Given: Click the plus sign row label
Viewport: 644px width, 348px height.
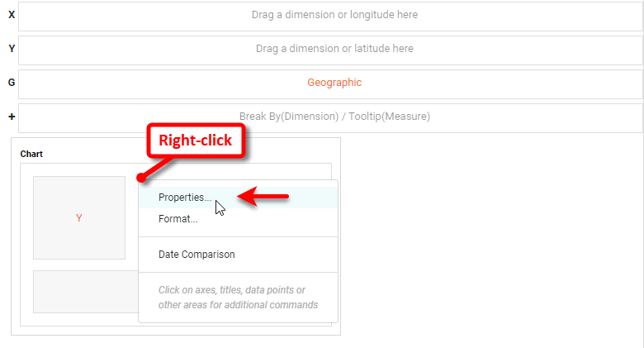Looking at the screenshot, I should tap(12, 117).
